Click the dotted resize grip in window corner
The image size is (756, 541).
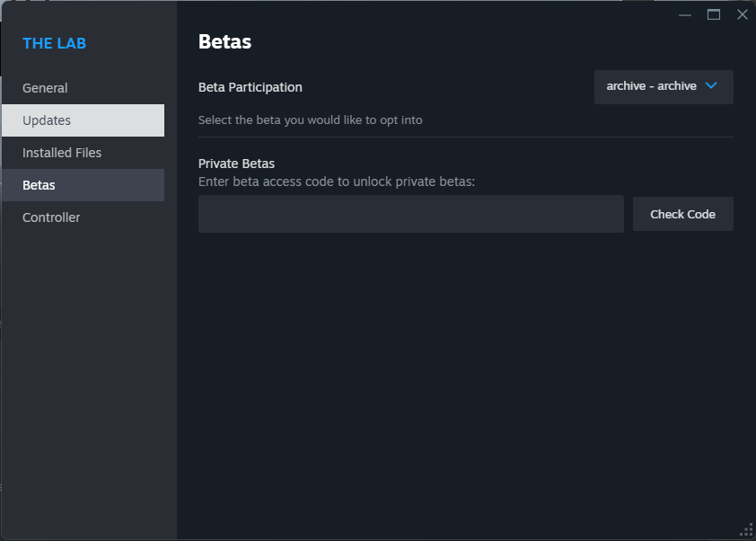click(x=746, y=530)
